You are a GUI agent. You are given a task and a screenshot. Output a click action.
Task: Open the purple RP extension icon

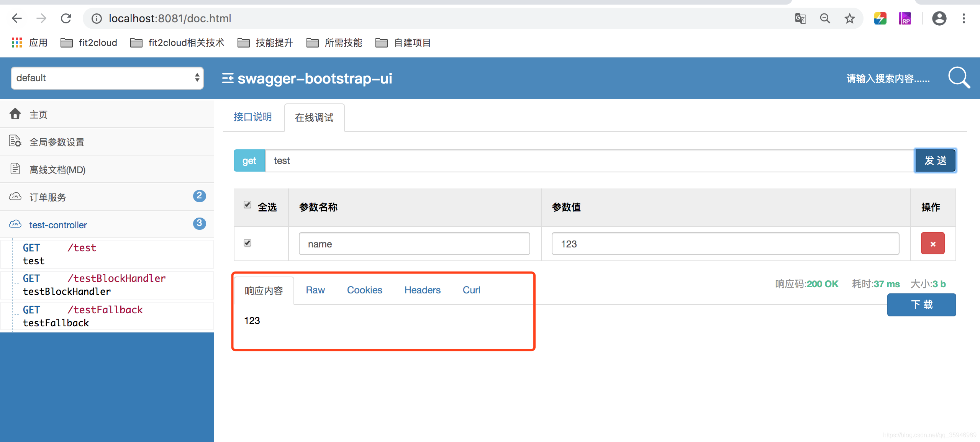[905, 18]
